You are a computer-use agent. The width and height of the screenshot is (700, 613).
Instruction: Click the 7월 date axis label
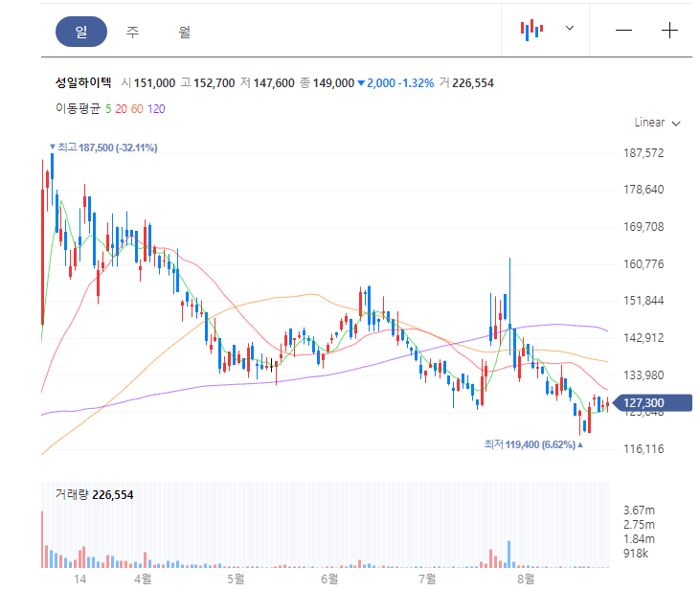[x=427, y=579]
